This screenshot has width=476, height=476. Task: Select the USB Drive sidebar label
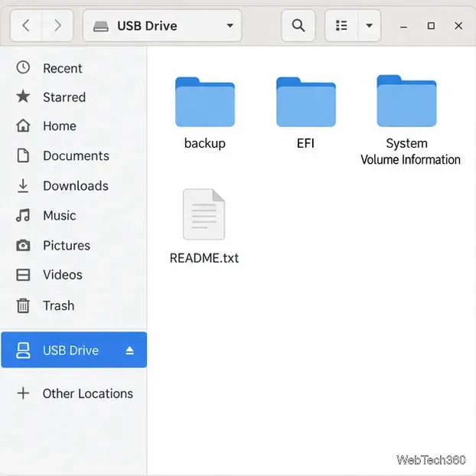point(70,350)
